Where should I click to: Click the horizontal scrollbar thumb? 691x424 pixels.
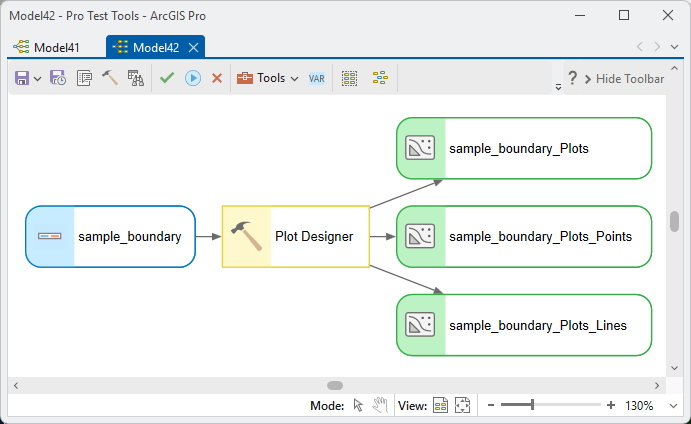tap(335, 386)
